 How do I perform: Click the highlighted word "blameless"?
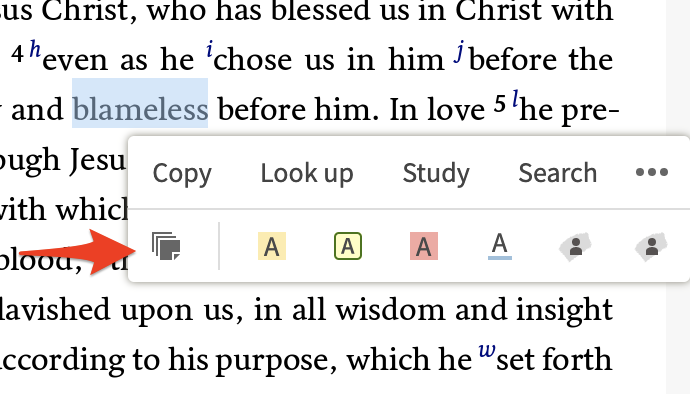140,109
